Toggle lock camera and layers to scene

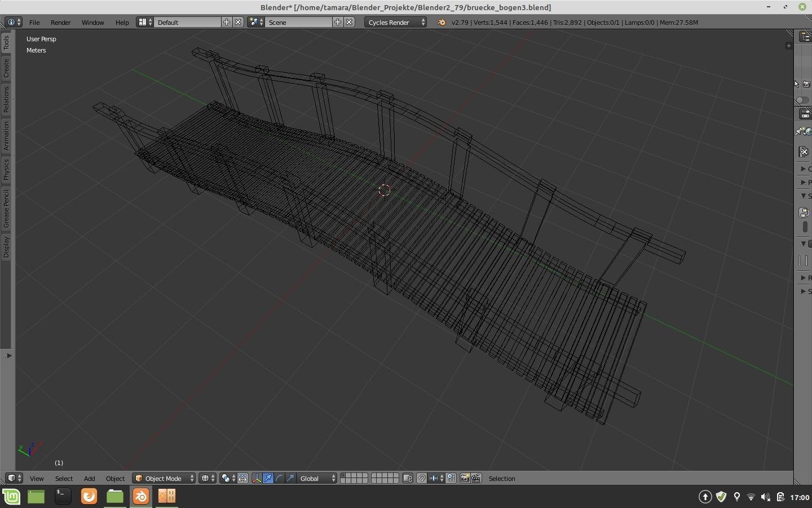(408, 478)
